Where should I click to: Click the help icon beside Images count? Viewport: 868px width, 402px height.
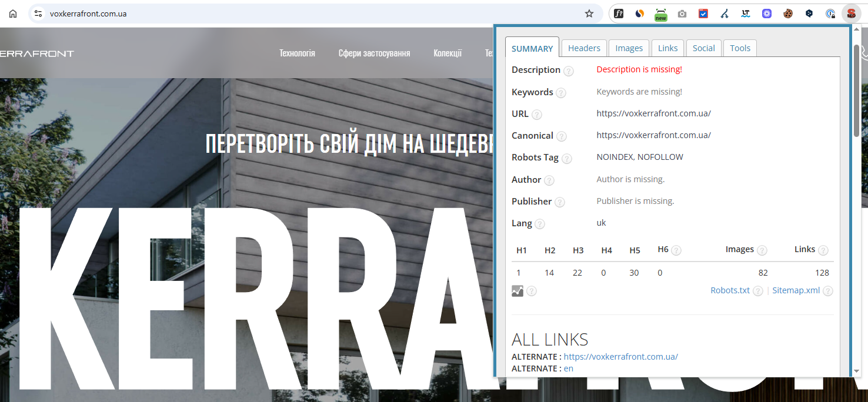click(x=762, y=250)
